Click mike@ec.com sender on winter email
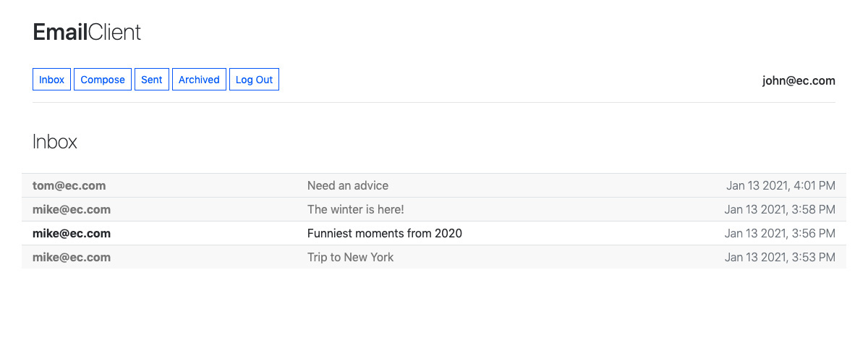Screen dimensions: 868x346 (72, 209)
